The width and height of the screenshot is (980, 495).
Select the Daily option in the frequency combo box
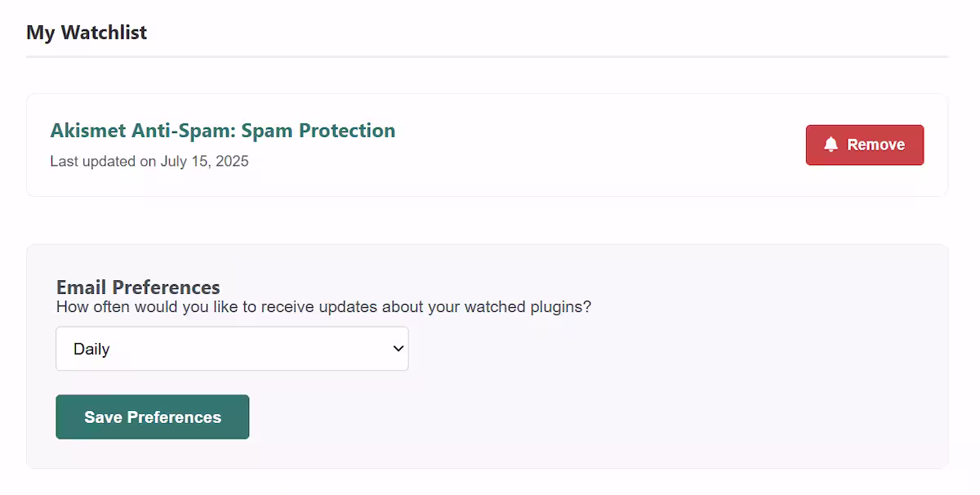(232, 348)
